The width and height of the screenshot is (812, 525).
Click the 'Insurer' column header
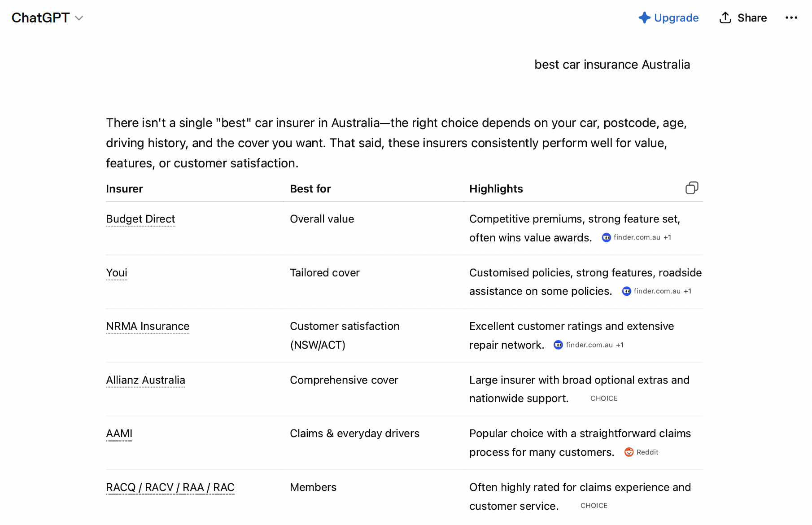point(124,189)
